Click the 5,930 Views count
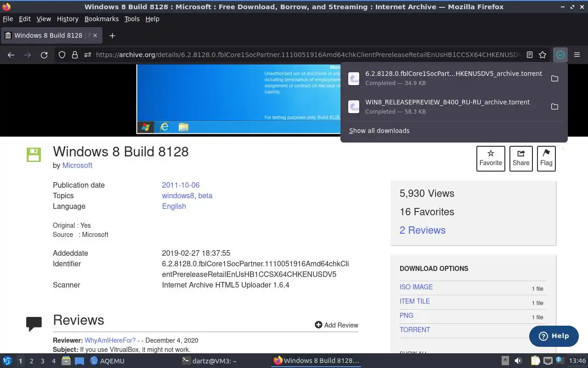This screenshot has height=368, width=588. coord(427,193)
